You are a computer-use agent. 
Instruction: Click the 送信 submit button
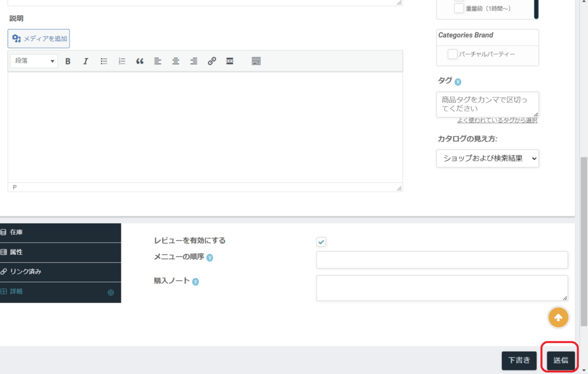560,361
